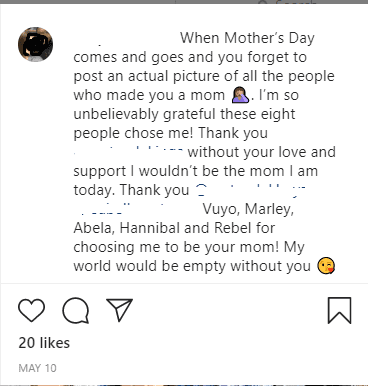Open comments via speech bubble icon
368x386 pixels.
76,310
